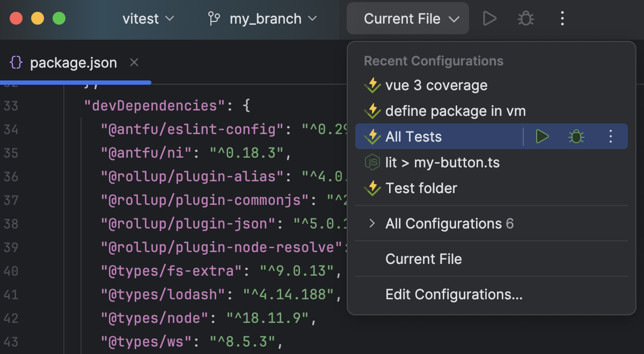
Task: Click the "devDependencies" key in editor
Action: (154, 106)
